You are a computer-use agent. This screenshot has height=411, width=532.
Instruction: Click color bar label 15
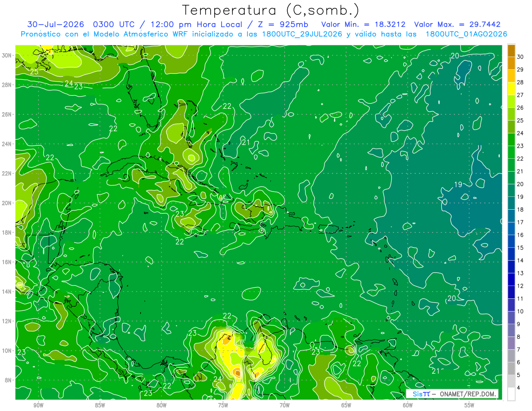[x=520, y=248]
